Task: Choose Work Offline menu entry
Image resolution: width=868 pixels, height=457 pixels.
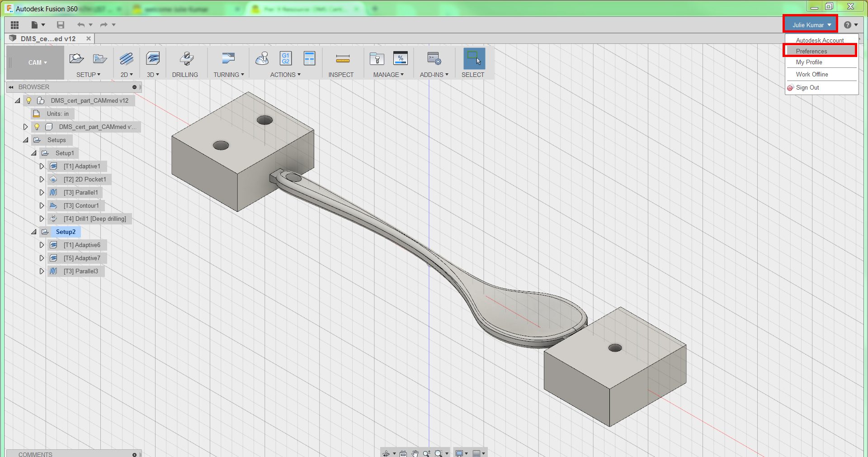Action: tap(812, 74)
